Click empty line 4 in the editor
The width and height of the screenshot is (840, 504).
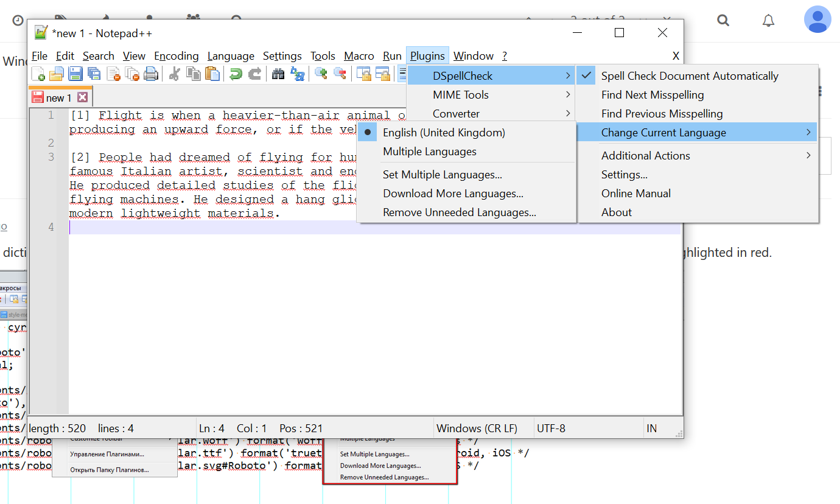click(x=374, y=227)
